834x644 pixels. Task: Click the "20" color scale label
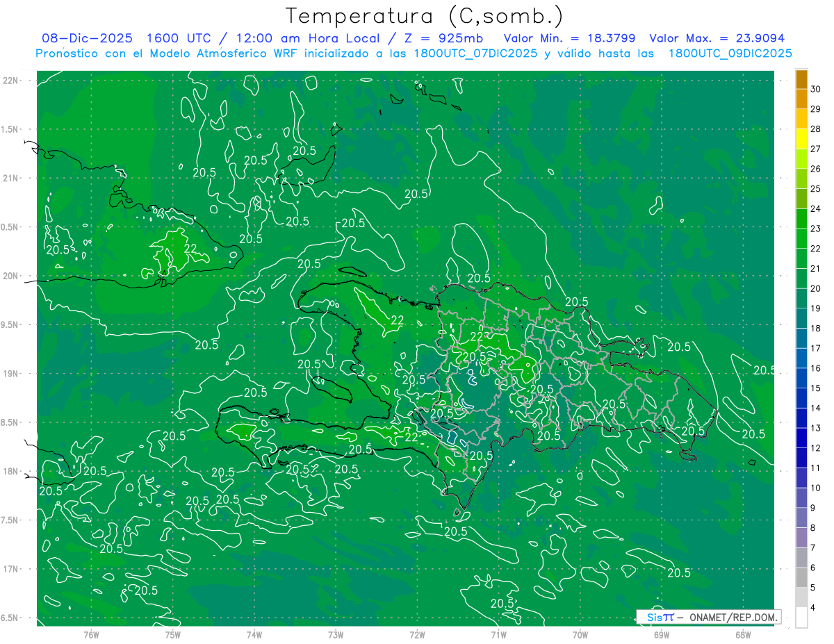pos(816,288)
